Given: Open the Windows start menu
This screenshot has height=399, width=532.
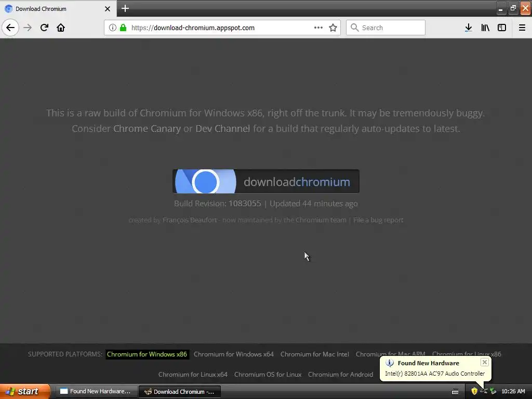Looking at the screenshot, I should coord(25,392).
